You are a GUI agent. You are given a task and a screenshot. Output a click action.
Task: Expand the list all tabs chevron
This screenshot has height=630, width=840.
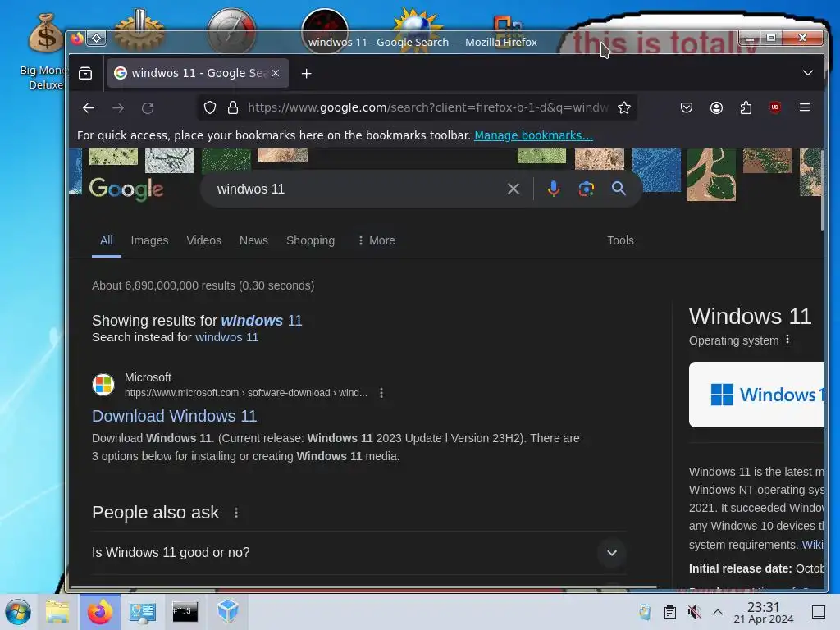(808, 73)
